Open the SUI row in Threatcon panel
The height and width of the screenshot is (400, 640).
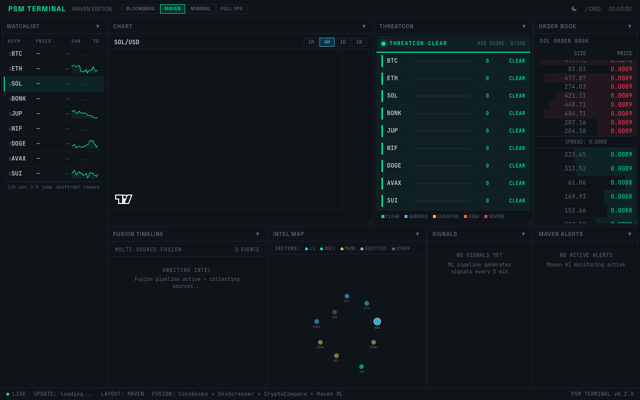(x=453, y=201)
